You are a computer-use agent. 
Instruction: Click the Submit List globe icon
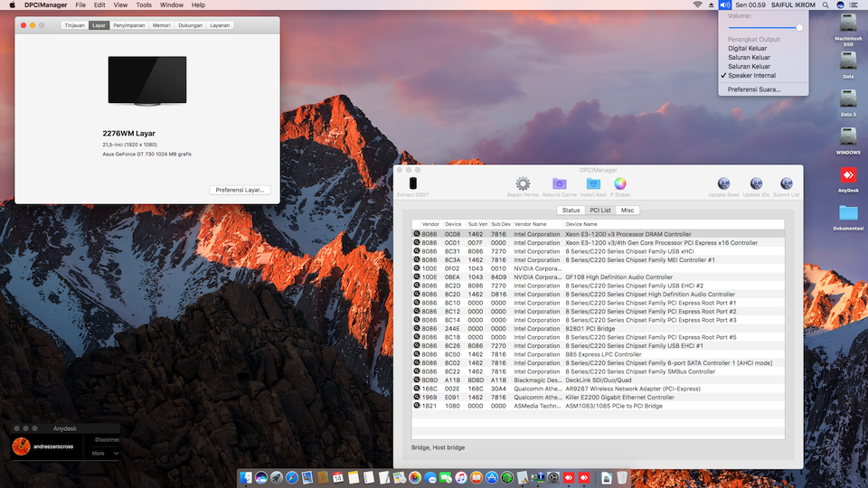(x=786, y=183)
